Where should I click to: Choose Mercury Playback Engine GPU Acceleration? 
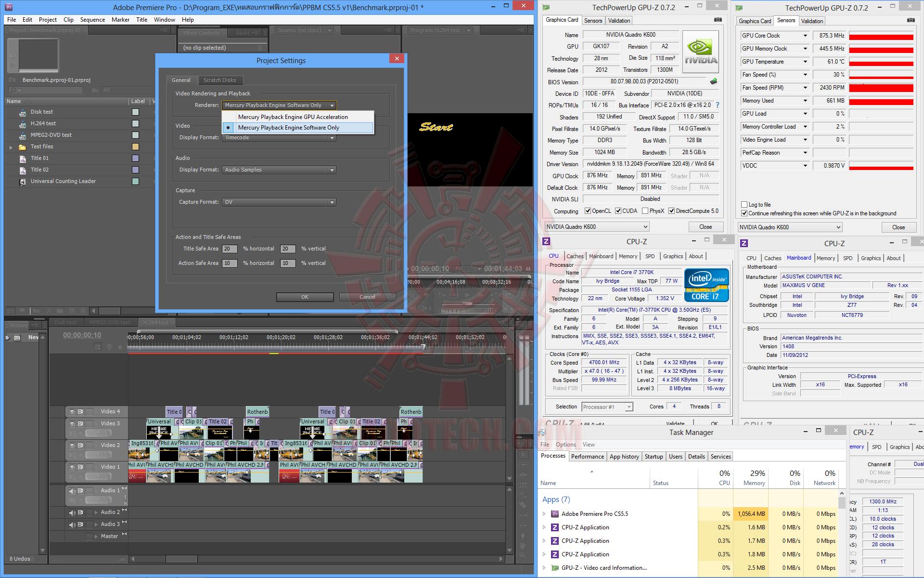(x=293, y=117)
